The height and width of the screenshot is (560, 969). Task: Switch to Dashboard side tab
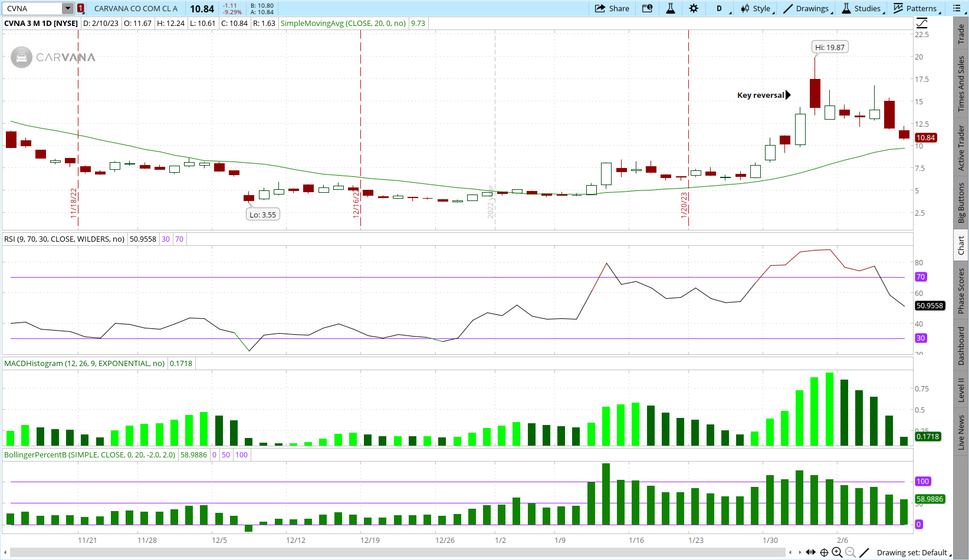coord(961,346)
